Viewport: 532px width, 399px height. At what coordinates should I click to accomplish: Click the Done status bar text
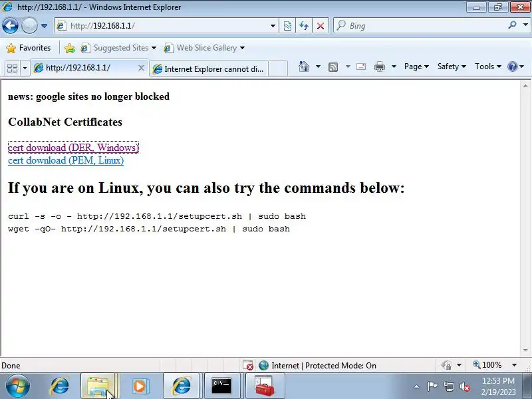(x=11, y=366)
